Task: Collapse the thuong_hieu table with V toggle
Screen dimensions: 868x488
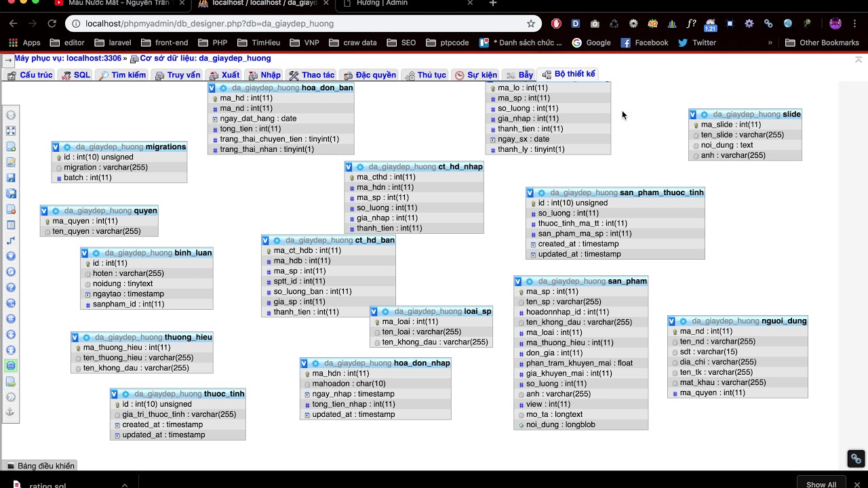Action: point(75,338)
